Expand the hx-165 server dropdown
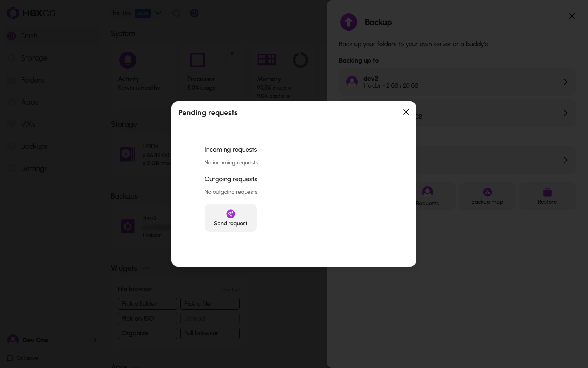The height and width of the screenshot is (368, 588). 158,13
